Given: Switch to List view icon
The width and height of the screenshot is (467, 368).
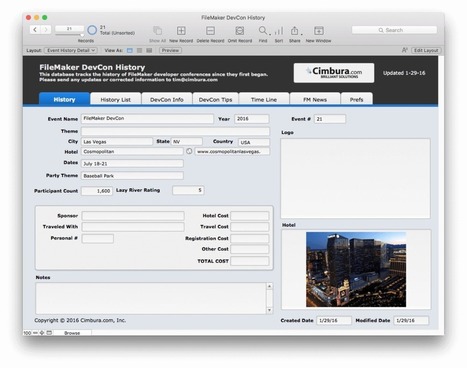Looking at the screenshot, I should click(139, 50).
